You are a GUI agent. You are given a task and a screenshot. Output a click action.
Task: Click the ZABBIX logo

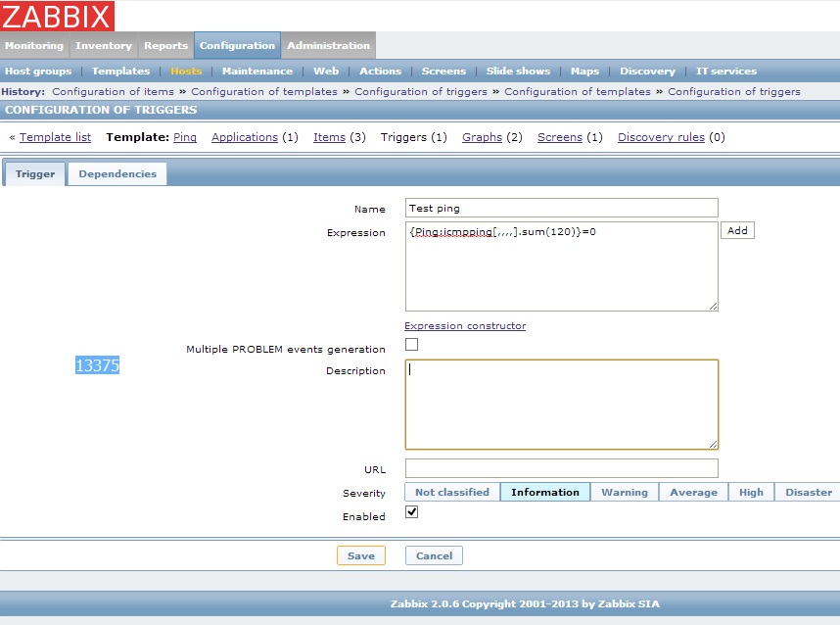(57, 16)
